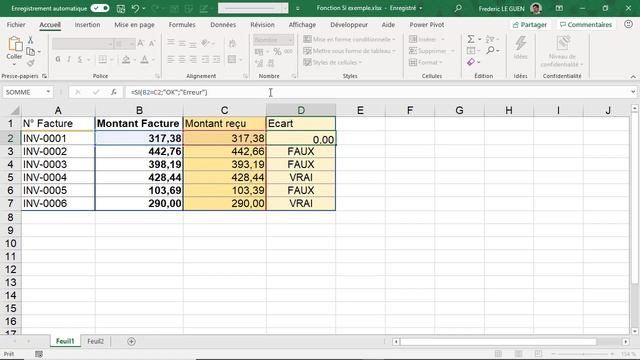Image resolution: width=640 pixels, height=360 pixels.
Task: Click cell containing INV-0004
Action: point(58,178)
